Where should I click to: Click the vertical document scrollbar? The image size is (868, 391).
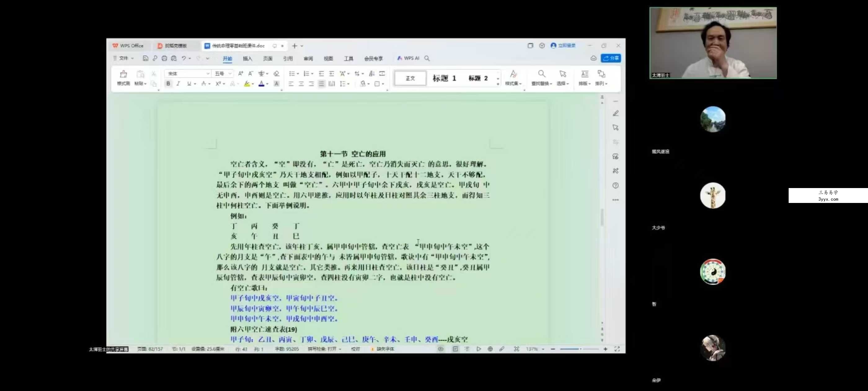point(602,218)
